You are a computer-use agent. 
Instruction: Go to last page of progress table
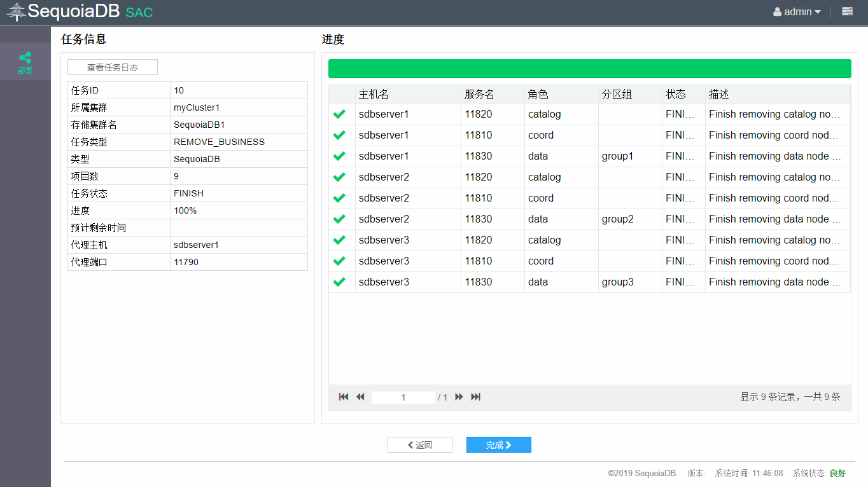pyautogui.click(x=475, y=397)
